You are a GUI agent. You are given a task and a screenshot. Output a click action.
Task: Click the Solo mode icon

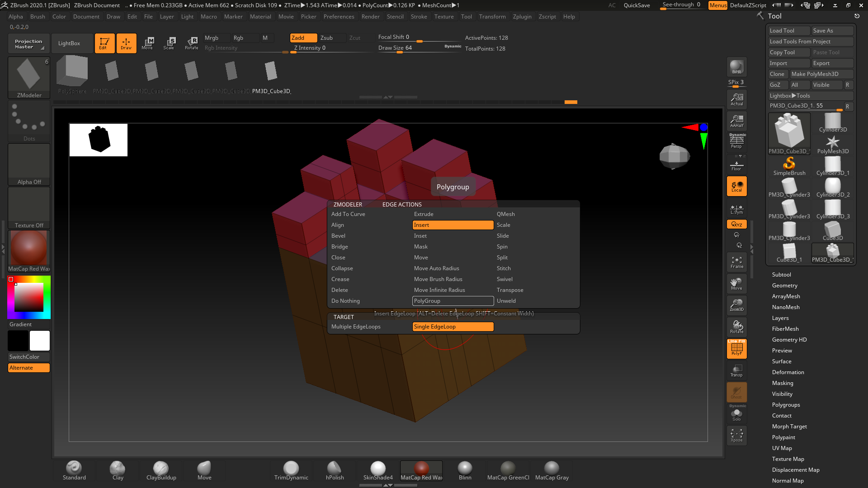(x=736, y=414)
